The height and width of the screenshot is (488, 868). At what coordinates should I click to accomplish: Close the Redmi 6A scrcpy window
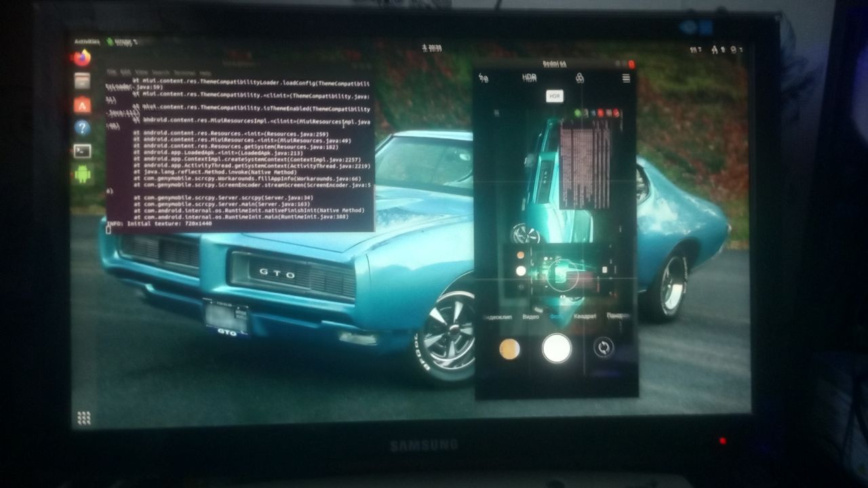click(x=631, y=64)
